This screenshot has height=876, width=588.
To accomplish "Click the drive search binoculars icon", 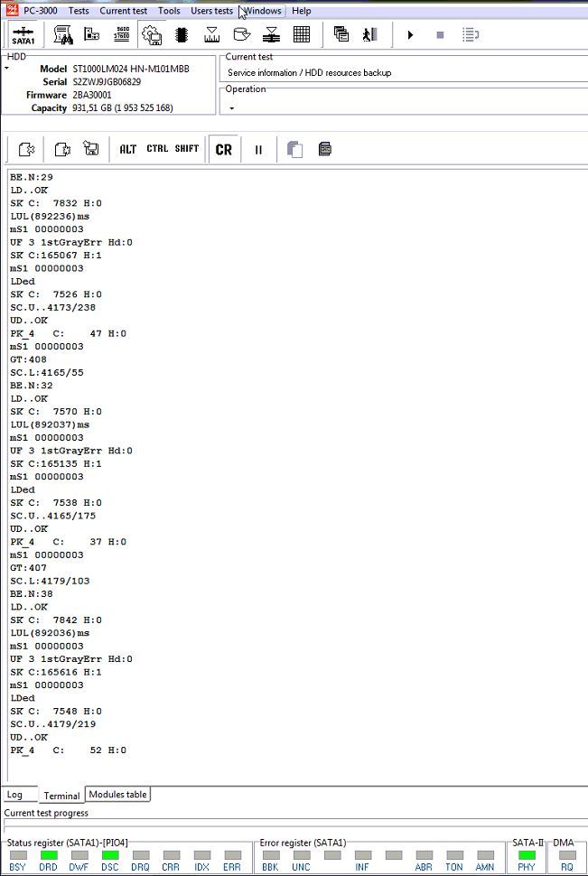I will [x=63, y=35].
